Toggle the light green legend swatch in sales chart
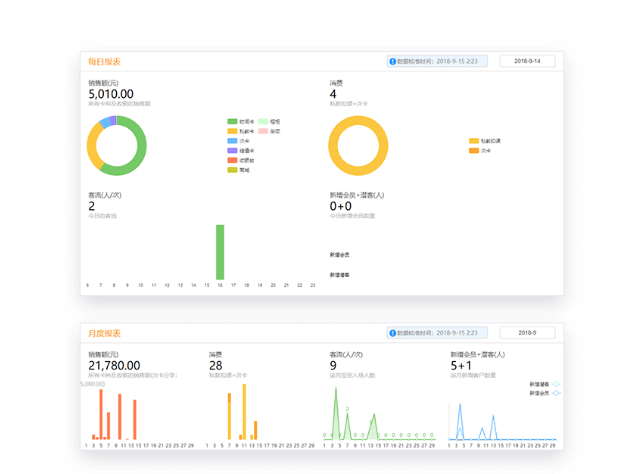This screenshot has width=620, height=474. point(263,121)
